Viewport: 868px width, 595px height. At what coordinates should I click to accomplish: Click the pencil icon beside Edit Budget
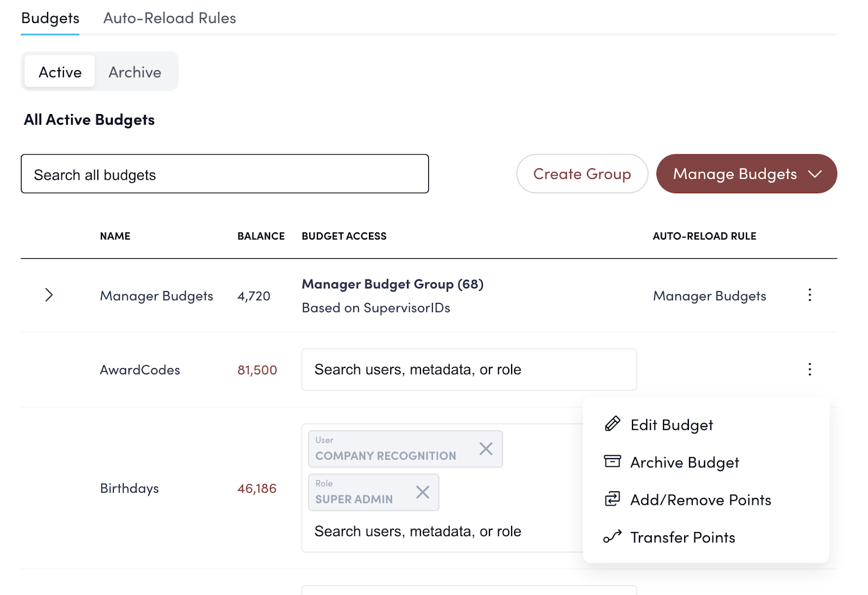pos(612,424)
